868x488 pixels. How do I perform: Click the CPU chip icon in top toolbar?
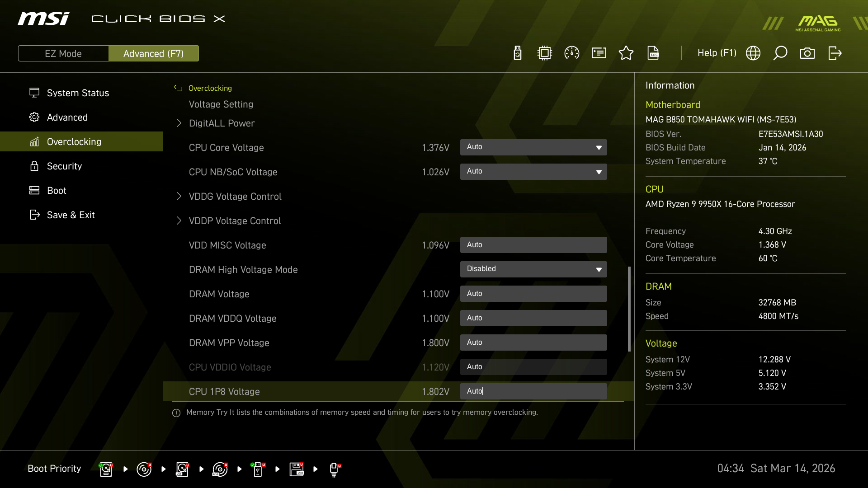click(x=545, y=53)
